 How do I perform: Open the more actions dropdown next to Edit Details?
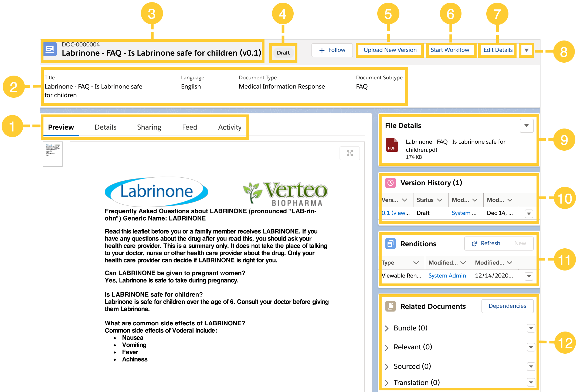[526, 50]
